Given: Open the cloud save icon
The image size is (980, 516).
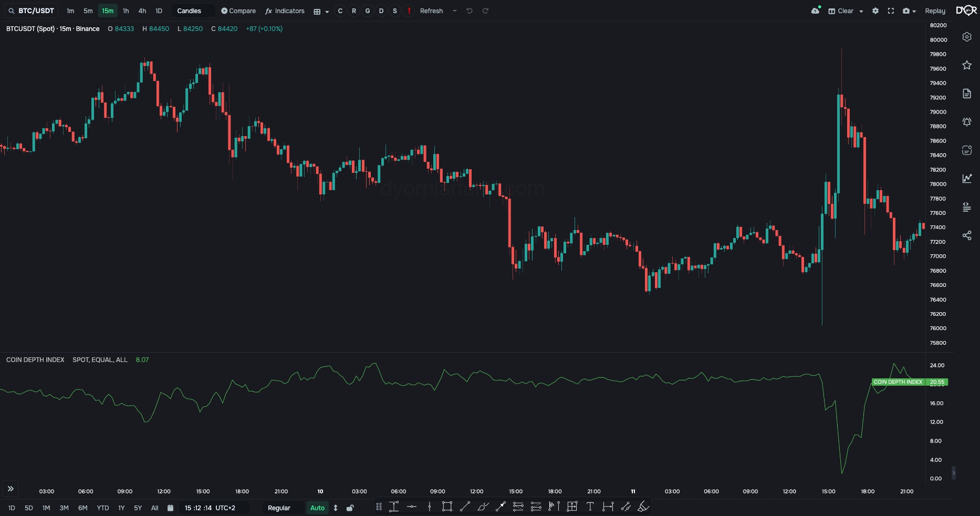Looking at the screenshot, I should click(x=816, y=11).
